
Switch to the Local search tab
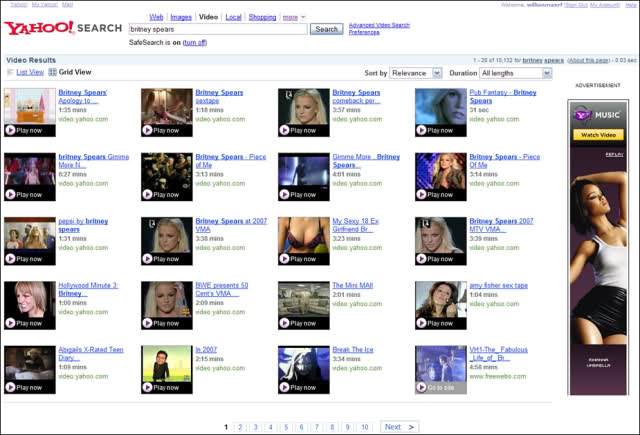pos(233,17)
